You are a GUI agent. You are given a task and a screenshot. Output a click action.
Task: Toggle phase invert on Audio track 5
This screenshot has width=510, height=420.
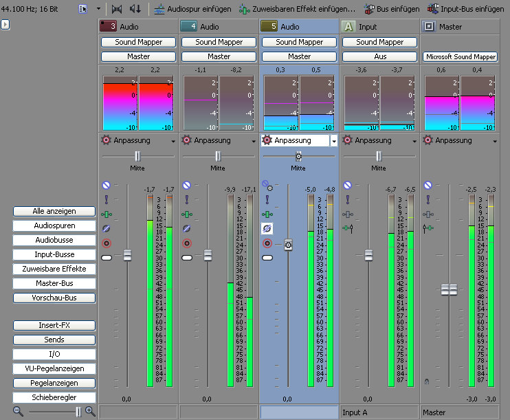(267, 228)
